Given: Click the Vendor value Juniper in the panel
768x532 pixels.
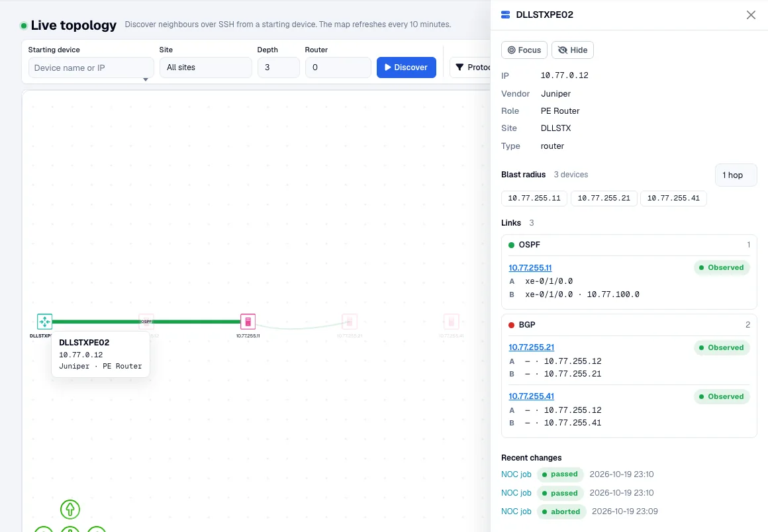Looking at the screenshot, I should tap(555, 93).
